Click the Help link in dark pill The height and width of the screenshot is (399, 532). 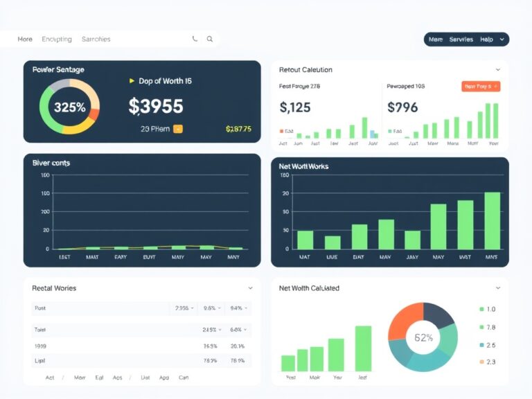[486, 39]
